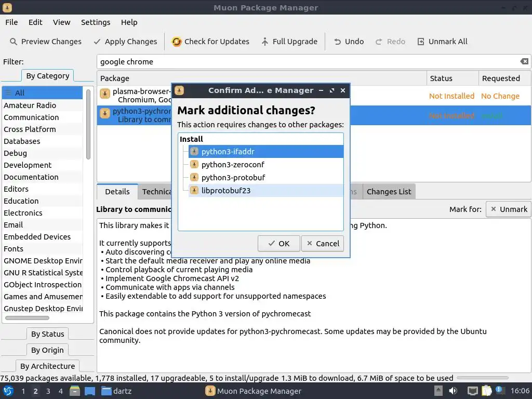Screen dimensions: 532x399
Task: Click the Muon Package Manager taskbar entry
Action: tap(254, 391)
